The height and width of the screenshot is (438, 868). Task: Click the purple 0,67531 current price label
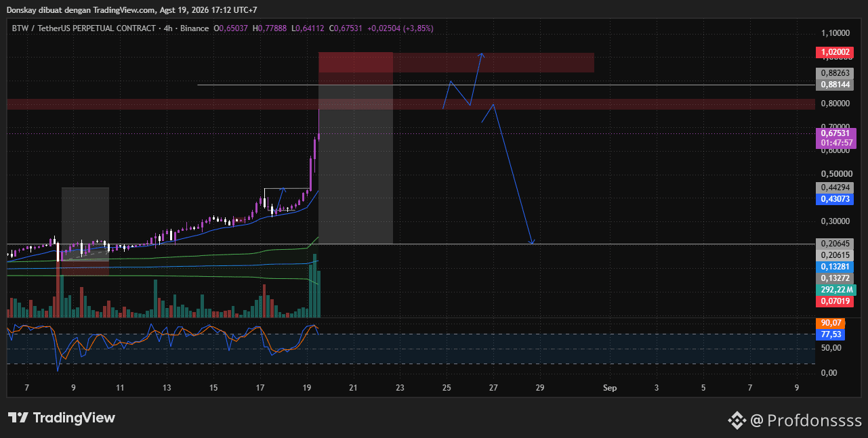(835, 133)
